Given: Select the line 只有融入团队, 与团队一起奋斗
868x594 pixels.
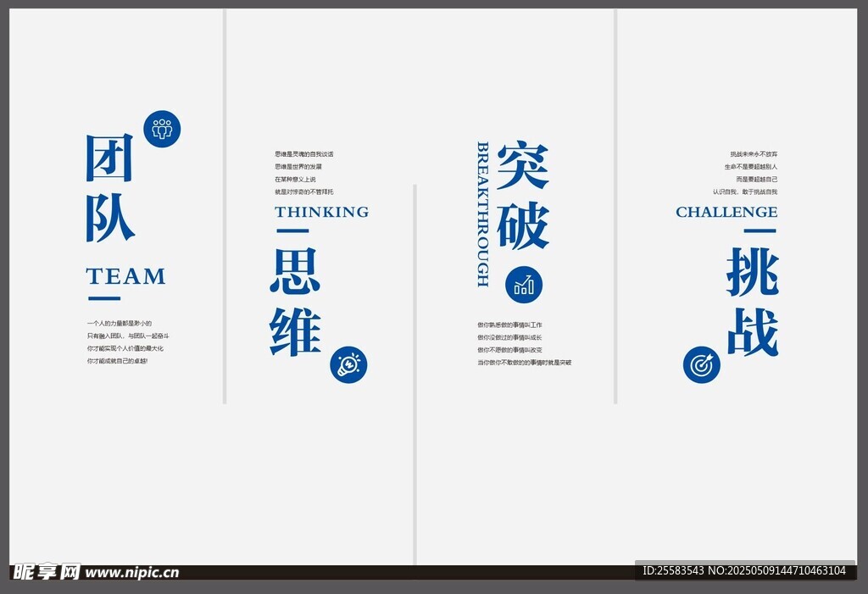Looking at the screenshot, I should coord(128,336).
